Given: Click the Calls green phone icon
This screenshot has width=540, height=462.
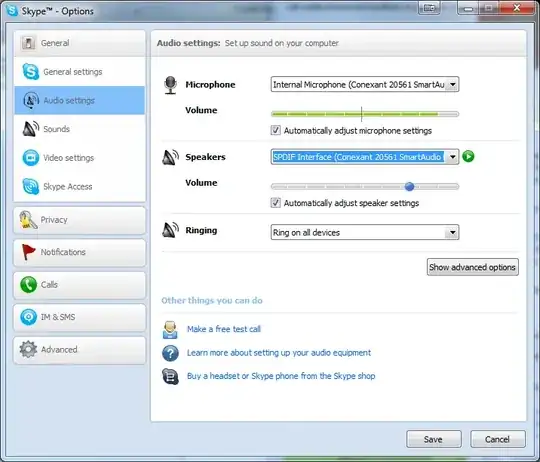Looking at the screenshot, I should coord(28,285).
